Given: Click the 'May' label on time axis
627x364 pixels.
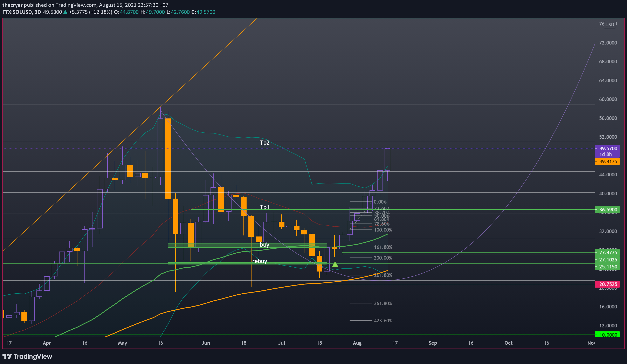Looking at the screenshot, I should click(122, 343).
